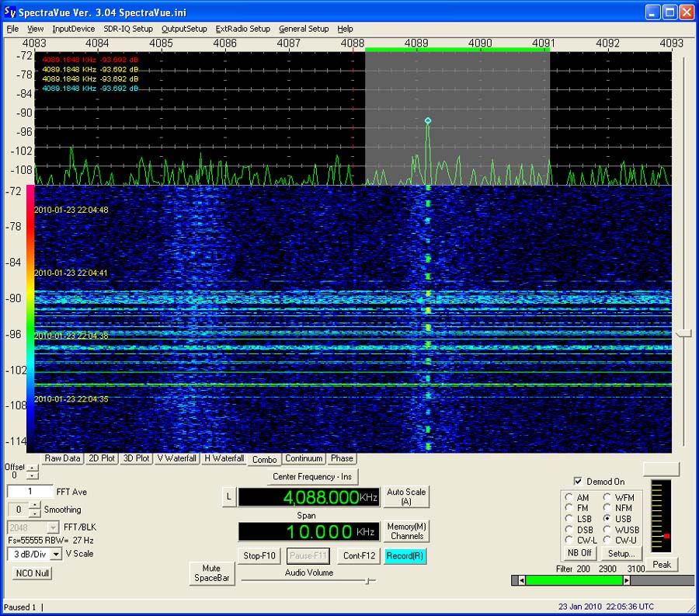Click the Stop-F10 button

tap(259, 556)
